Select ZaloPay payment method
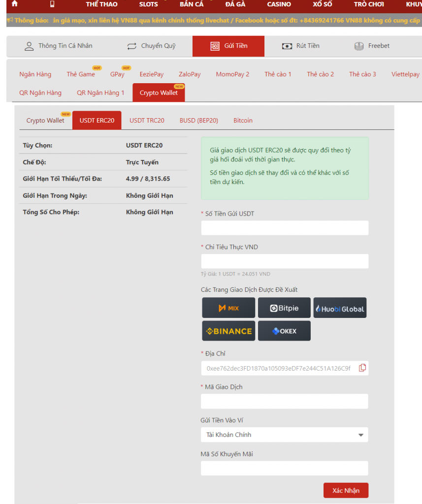The image size is (422, 504). pyautogui.click(x=190, y=74)
